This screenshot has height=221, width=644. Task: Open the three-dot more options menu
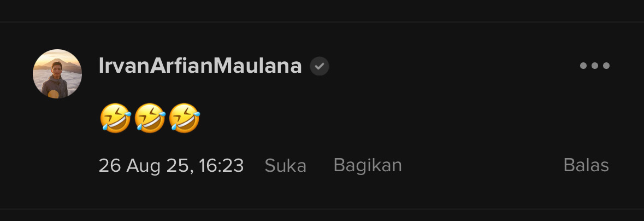point(594,66)
